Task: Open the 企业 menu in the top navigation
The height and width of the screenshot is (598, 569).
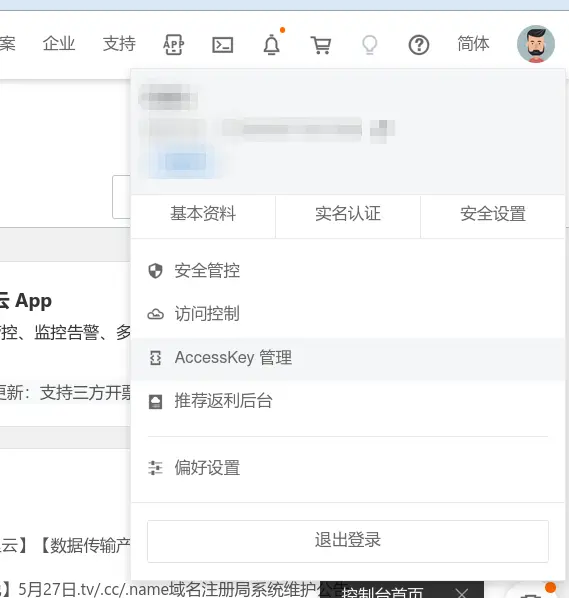Action: pyautogui.click(x=59, y=43)
